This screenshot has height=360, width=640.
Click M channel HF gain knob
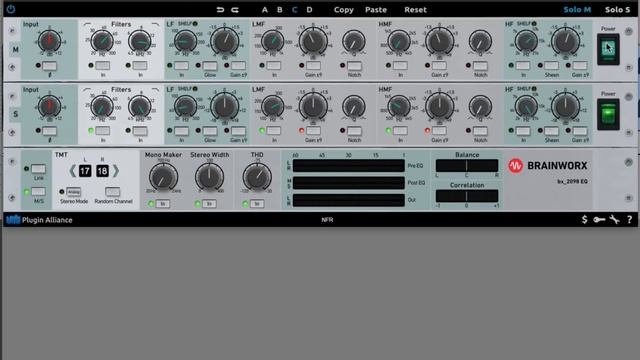pyautogui.click(x=565, y=42)
